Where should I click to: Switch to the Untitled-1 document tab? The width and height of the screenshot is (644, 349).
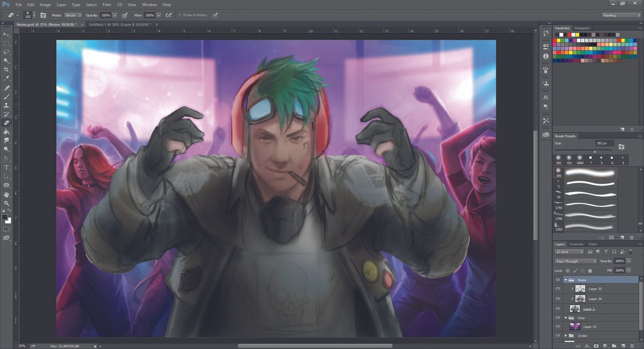coord(120,24)
